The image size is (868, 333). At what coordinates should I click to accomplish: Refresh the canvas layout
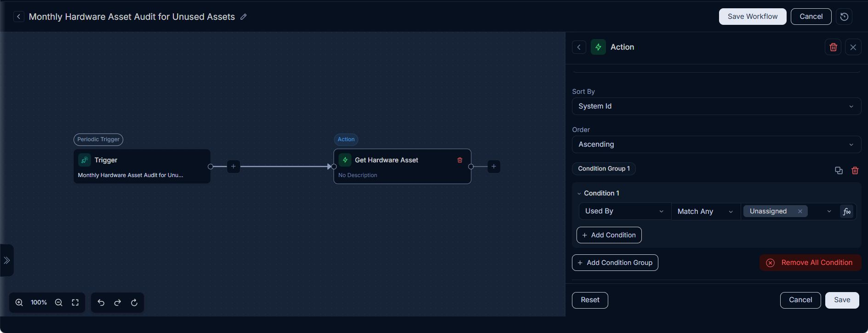pyautogui.click(x=134, y=303)
